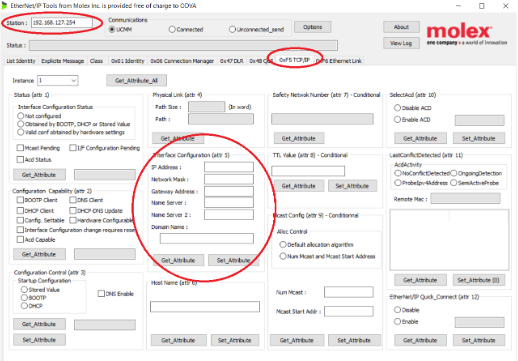Click the About button
Screen dimensions: 518x361
(401, 27)
